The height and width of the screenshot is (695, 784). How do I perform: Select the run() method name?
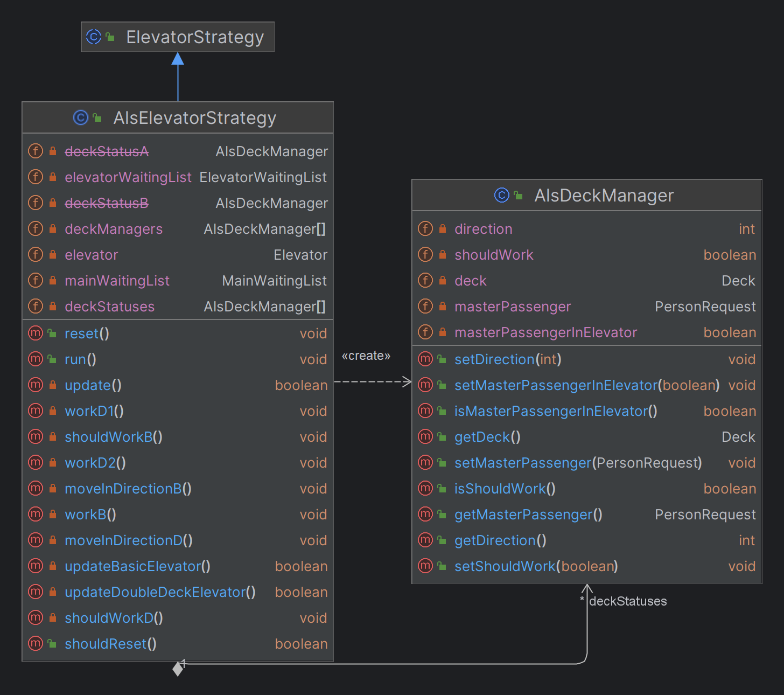click(80, 359)
